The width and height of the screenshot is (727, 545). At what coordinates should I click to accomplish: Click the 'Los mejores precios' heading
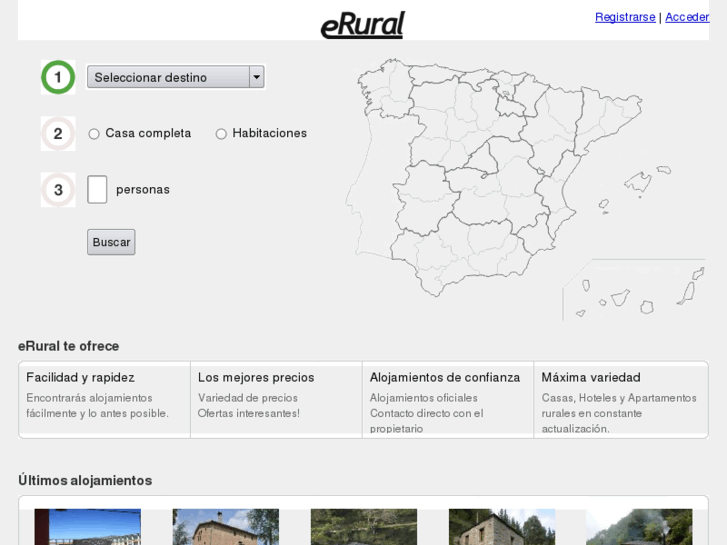coord(256,378)
